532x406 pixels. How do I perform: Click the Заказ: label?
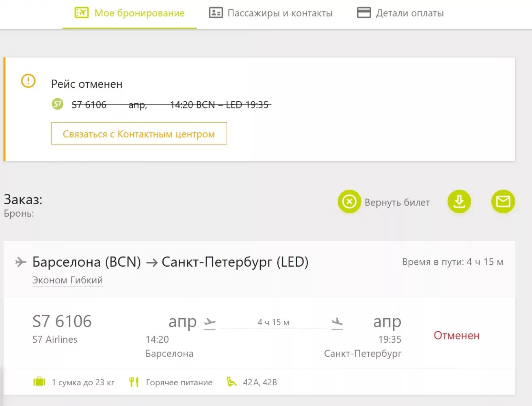pyautogui.click(x=23, y=199)
